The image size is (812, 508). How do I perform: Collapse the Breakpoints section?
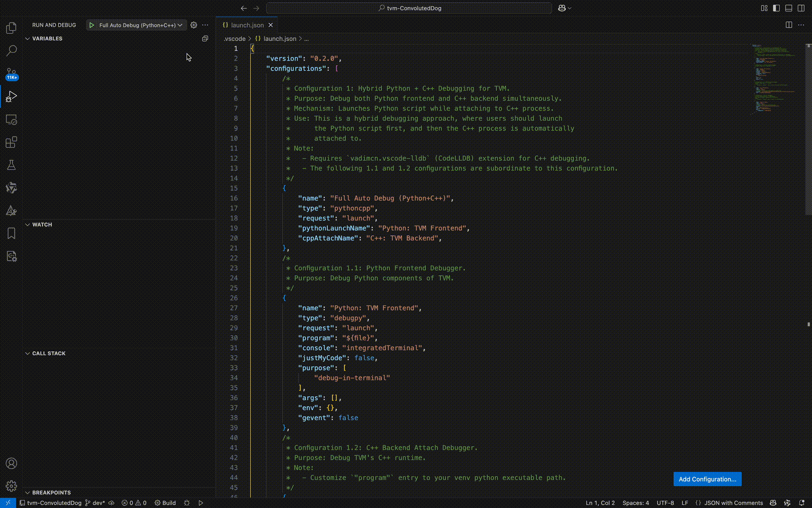28,493
